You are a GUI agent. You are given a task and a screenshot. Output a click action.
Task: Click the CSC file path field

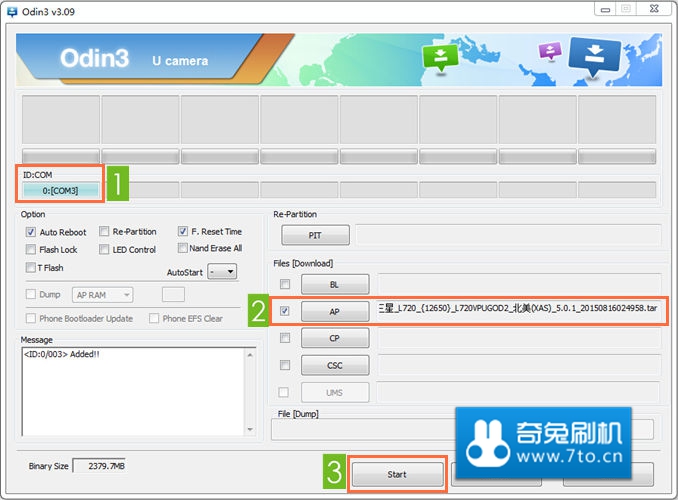pyautogui.click(x=519, y=365)
